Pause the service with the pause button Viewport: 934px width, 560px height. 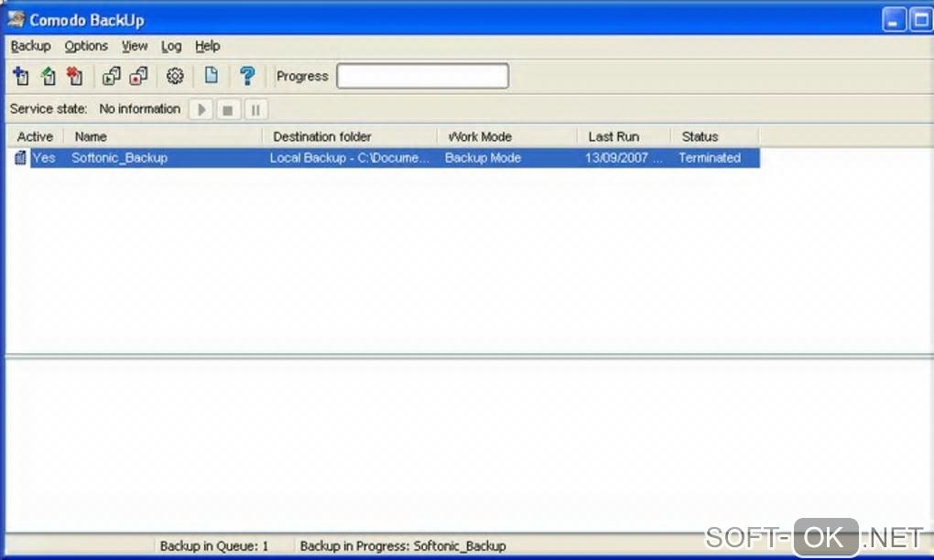pos(255,110)
